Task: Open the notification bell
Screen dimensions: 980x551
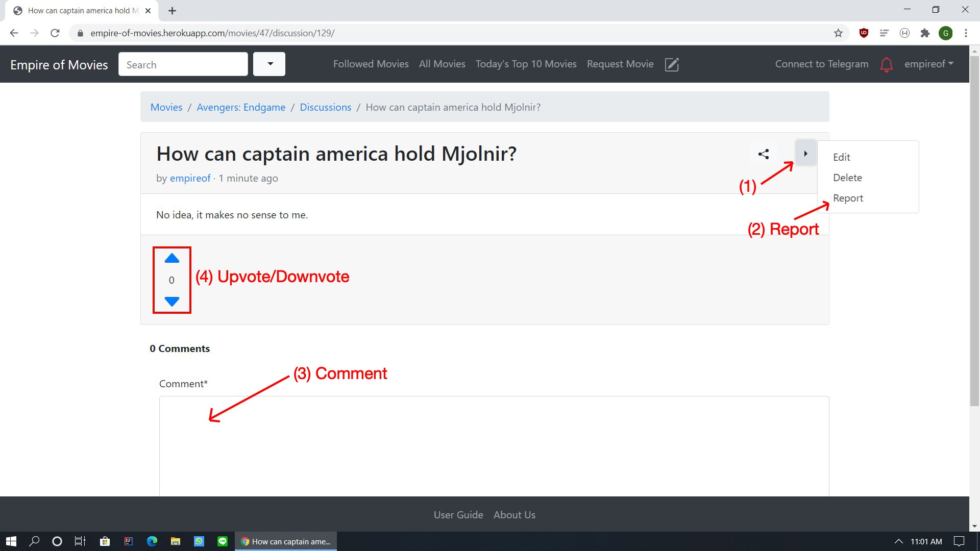Action: tap(887, 65)
